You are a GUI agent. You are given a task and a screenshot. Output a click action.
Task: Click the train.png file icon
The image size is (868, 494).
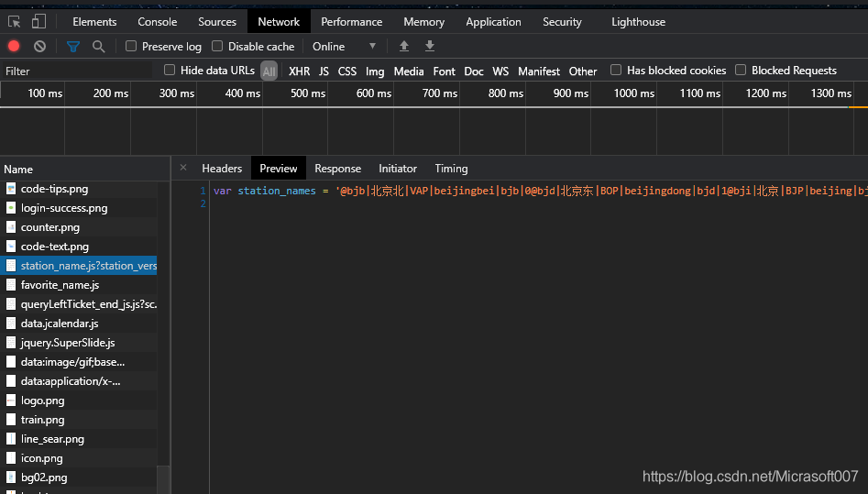point(11,420)
